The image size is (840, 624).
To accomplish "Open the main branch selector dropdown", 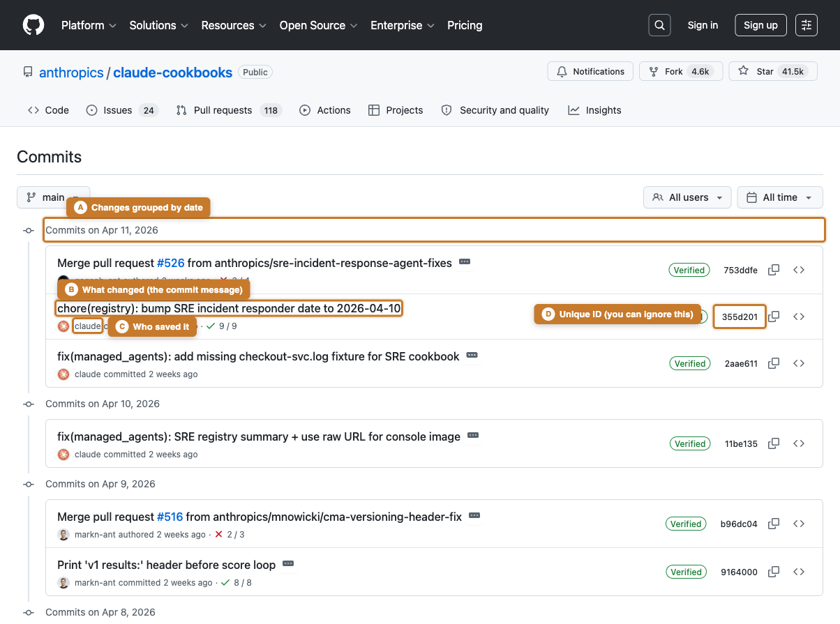I will click(x=53, y=197).
